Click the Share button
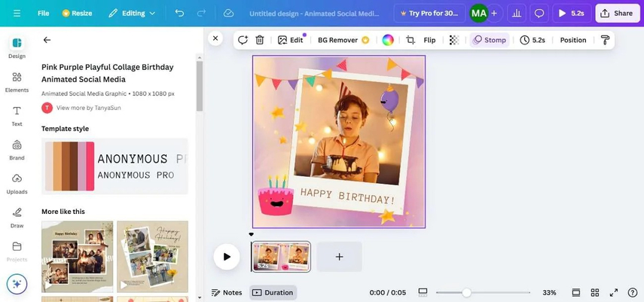The height and width of the screenshot is (302, 644). (x=618, y=13)
